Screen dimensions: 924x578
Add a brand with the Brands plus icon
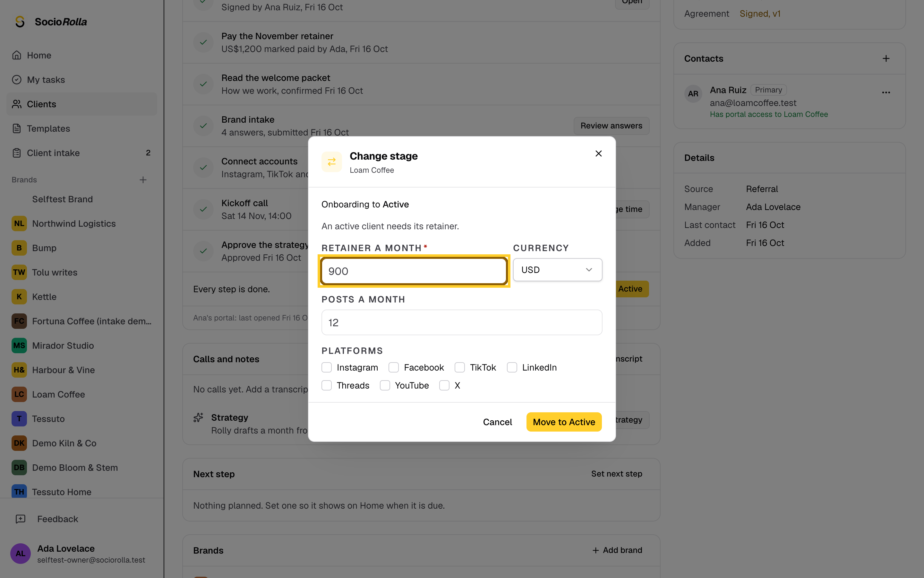(143, 180)
